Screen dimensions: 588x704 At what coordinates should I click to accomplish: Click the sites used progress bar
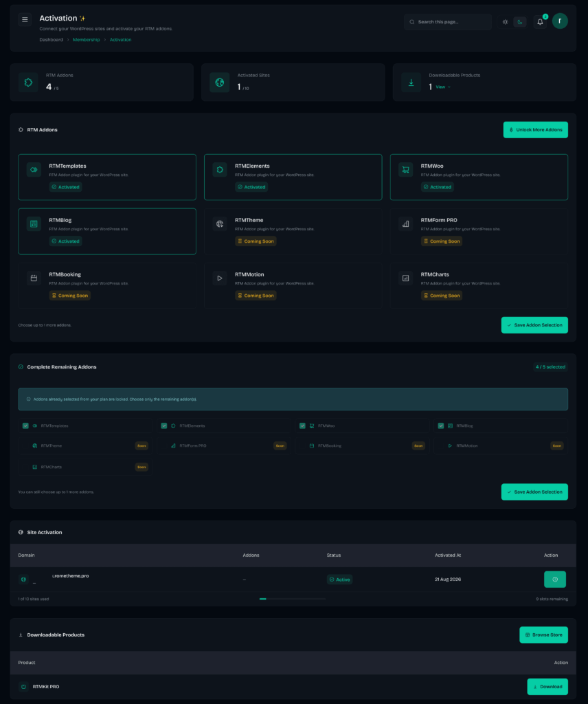[x=293, y=599]
